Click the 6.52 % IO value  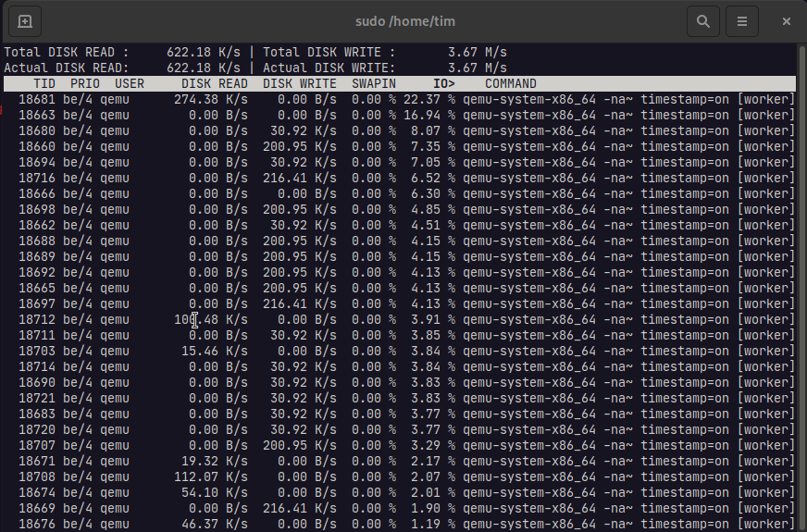pos(433,178)
